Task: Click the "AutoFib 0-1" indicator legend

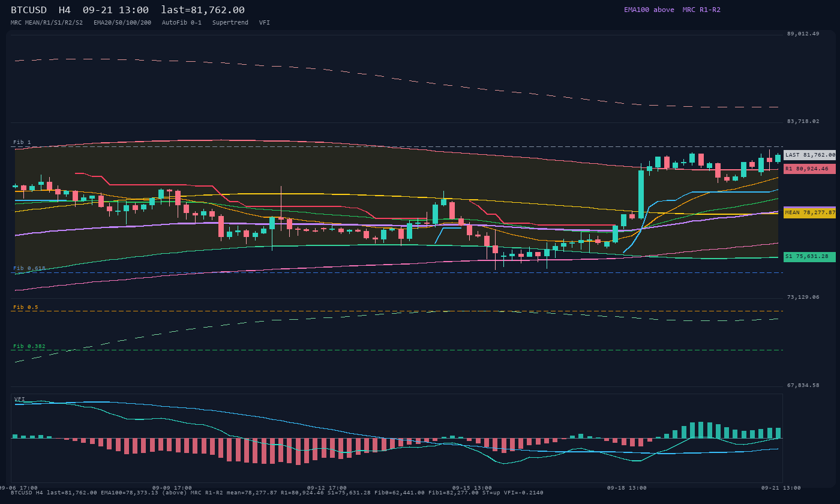Action: (182, 23)
